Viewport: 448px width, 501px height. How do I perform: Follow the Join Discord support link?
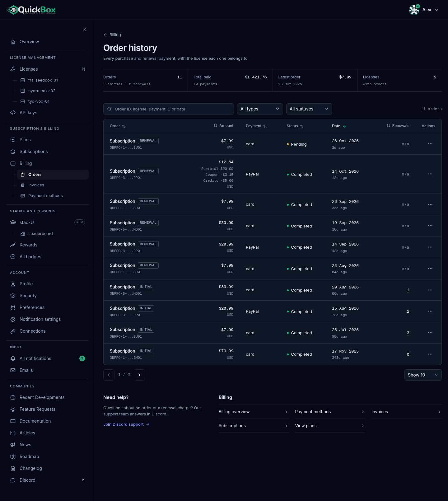[x=126, y=424]
